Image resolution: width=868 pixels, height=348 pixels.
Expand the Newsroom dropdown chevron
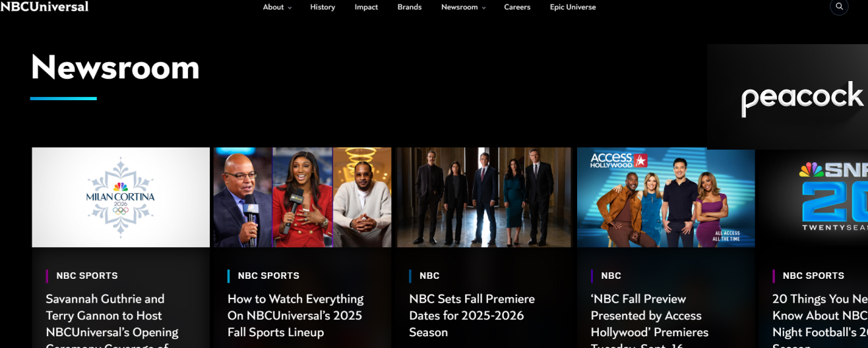pyautogui.click(x=483, y=8)
